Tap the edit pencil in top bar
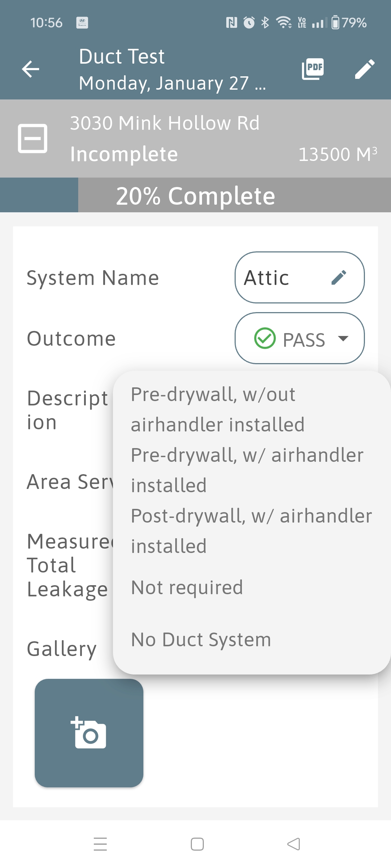 tap(364, 69)
